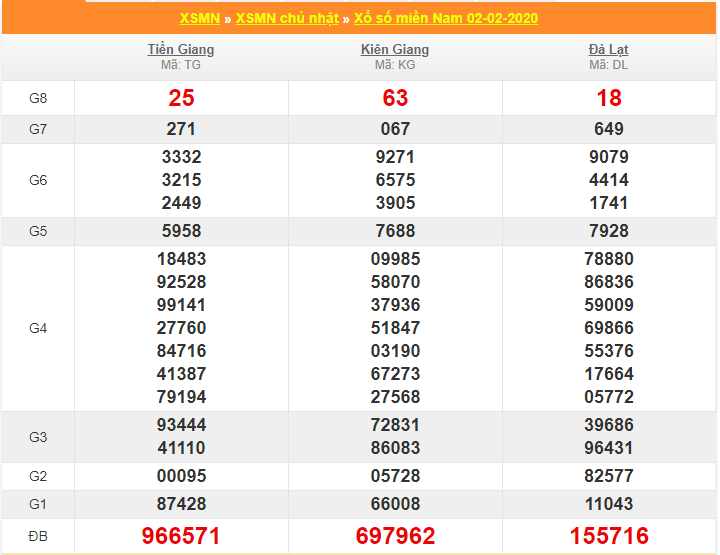
Task: Select the G3 number 96431
Action: point(609,448)
